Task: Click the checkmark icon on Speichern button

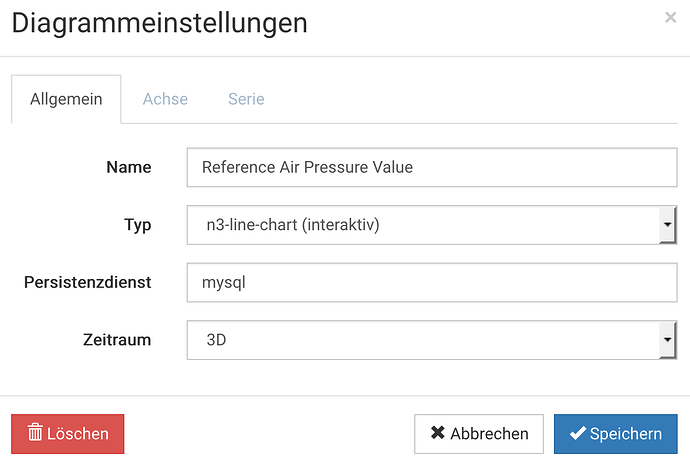Action: pos(577,434)
